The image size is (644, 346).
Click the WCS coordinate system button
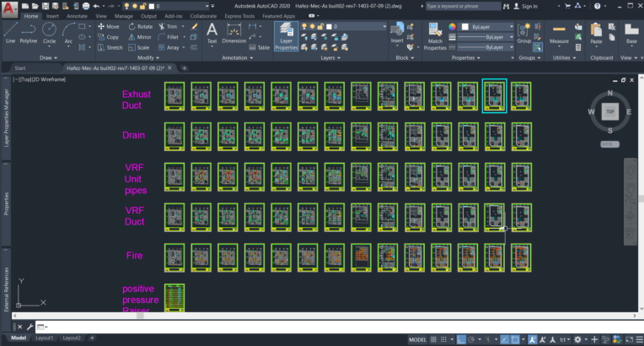tap(609, 144)
